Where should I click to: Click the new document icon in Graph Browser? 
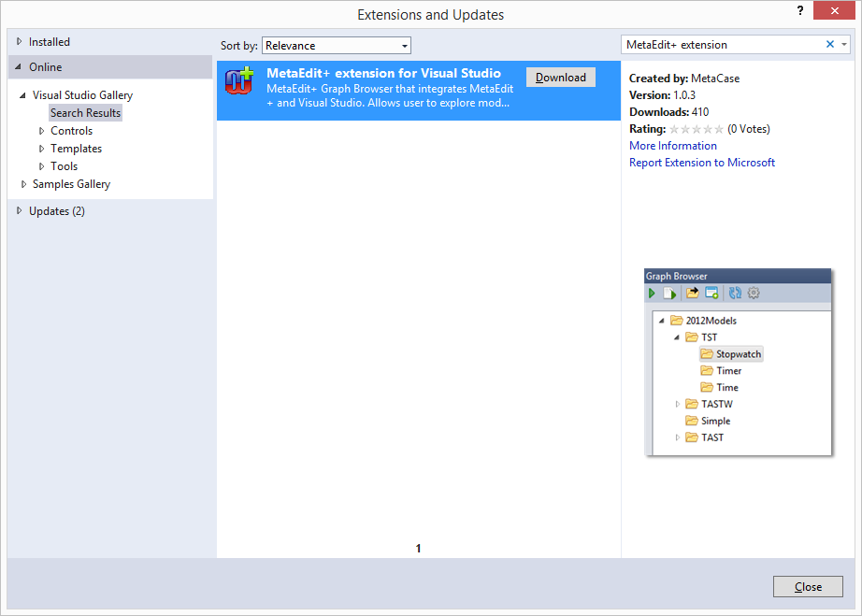point(670,293)
